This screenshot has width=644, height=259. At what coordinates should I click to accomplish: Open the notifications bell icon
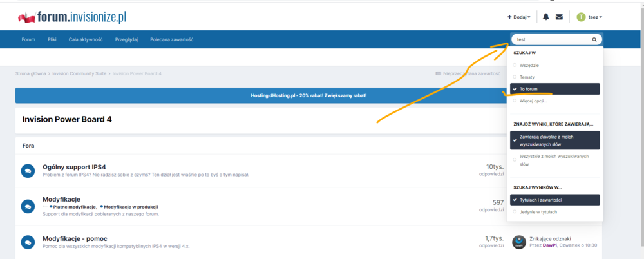point(546,17)
